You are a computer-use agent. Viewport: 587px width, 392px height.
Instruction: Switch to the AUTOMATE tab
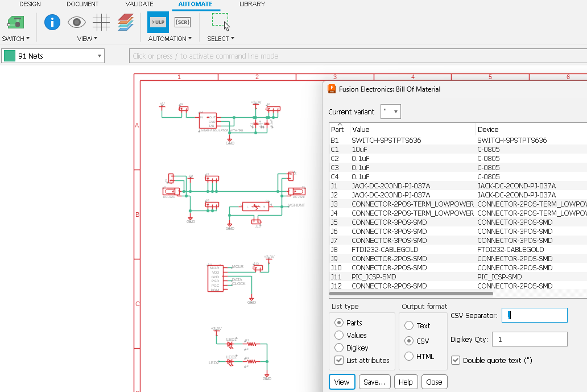196,4
